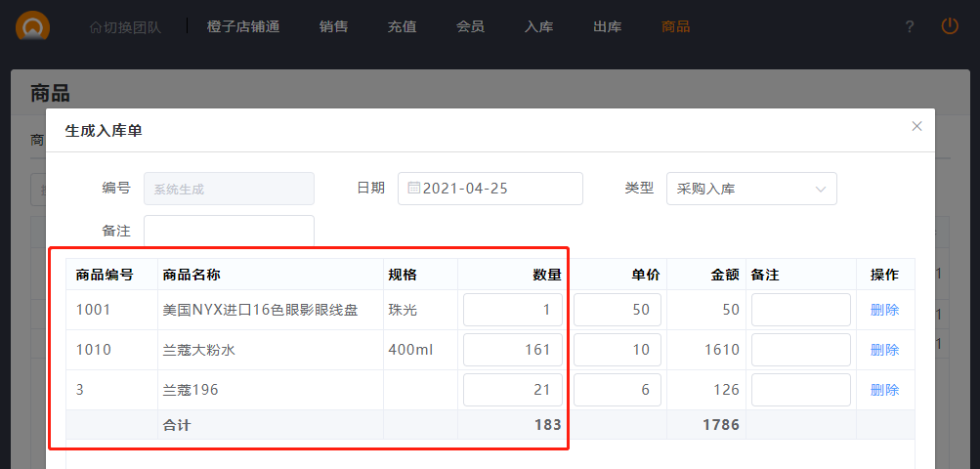Click the orange app logo icon
980x469 pixels.
click(33, 25)
